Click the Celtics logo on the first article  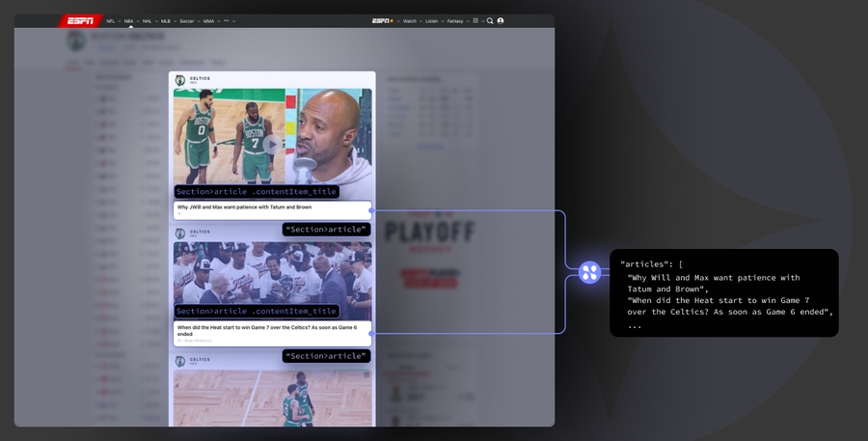(x=180, y=80)
